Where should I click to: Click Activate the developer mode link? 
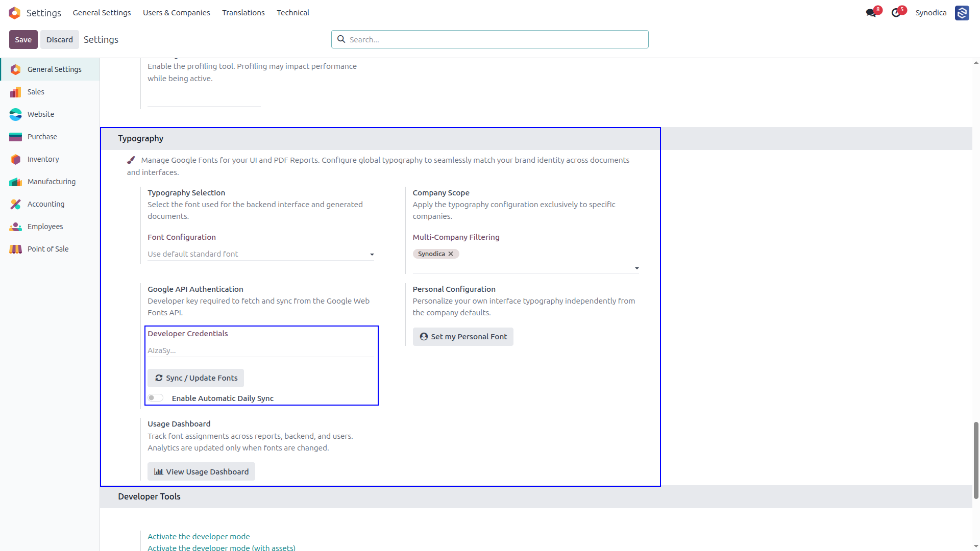(199, 537)
